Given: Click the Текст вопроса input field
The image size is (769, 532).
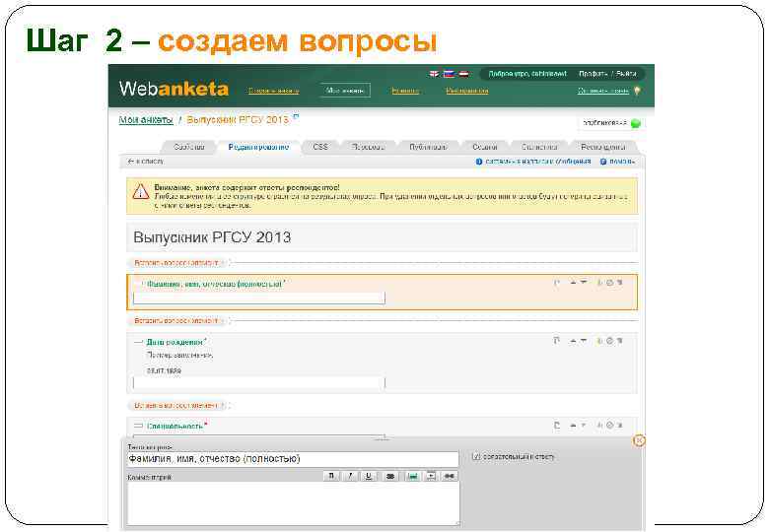Looking at the screenshot, I should coord(293,459).
